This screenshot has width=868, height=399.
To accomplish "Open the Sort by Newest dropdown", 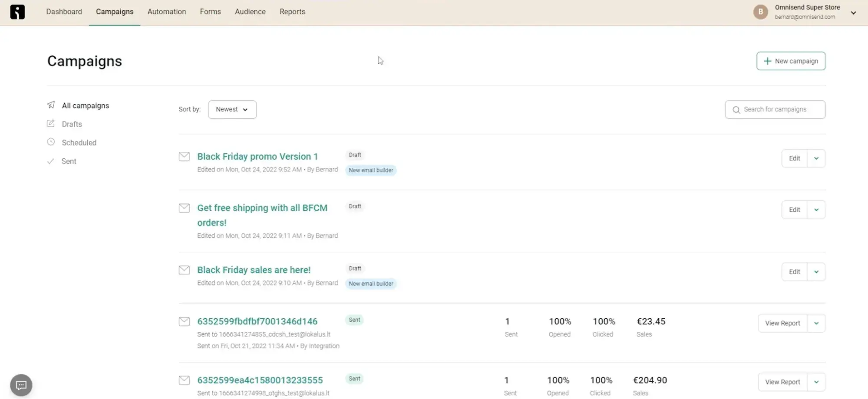I will (x=232, y=109).
